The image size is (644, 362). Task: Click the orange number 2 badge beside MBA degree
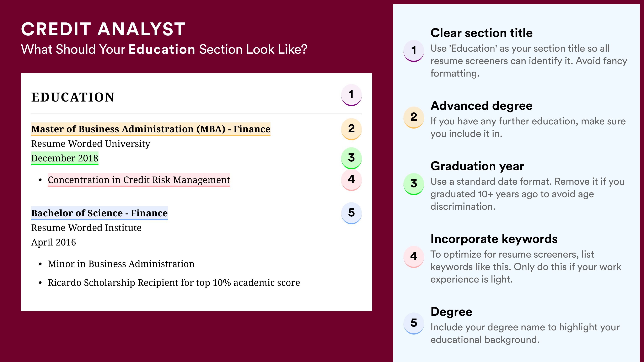click(x=351, y=129)
